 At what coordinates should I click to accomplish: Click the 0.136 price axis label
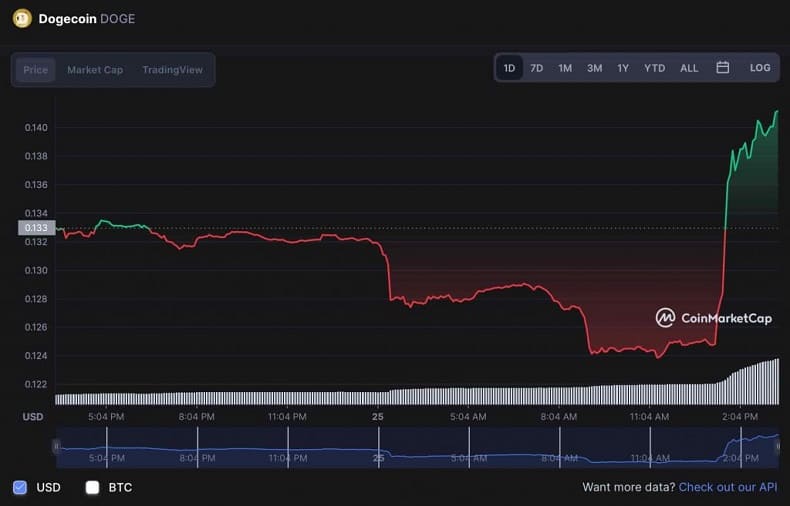pos(36,184)
